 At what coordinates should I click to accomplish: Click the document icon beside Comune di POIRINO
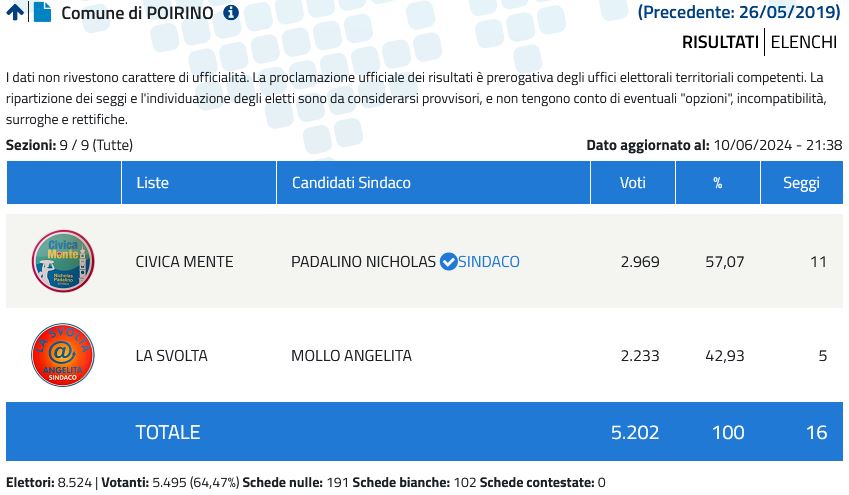pos(42,13)
